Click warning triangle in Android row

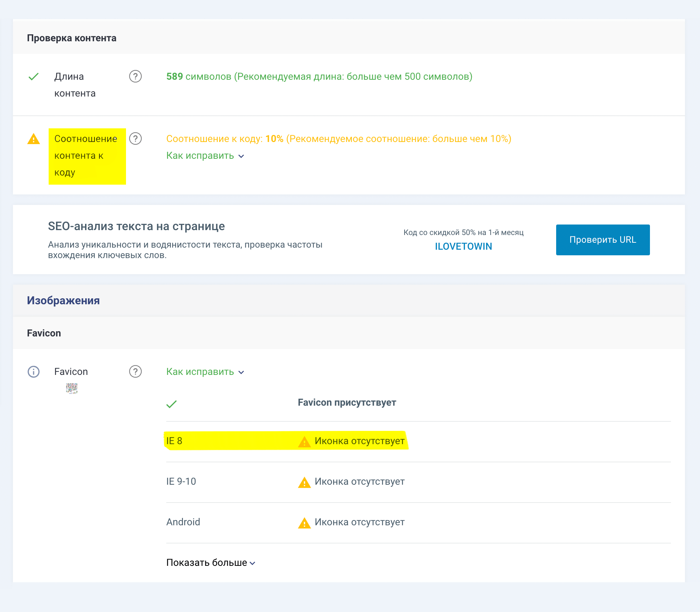point(304,523)
